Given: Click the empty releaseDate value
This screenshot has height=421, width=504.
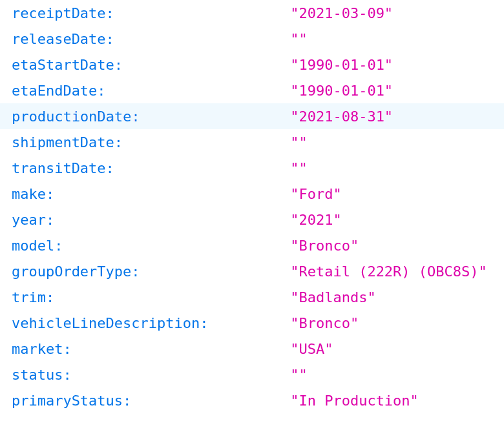Looking at the screenshot, I should [299, 37].
